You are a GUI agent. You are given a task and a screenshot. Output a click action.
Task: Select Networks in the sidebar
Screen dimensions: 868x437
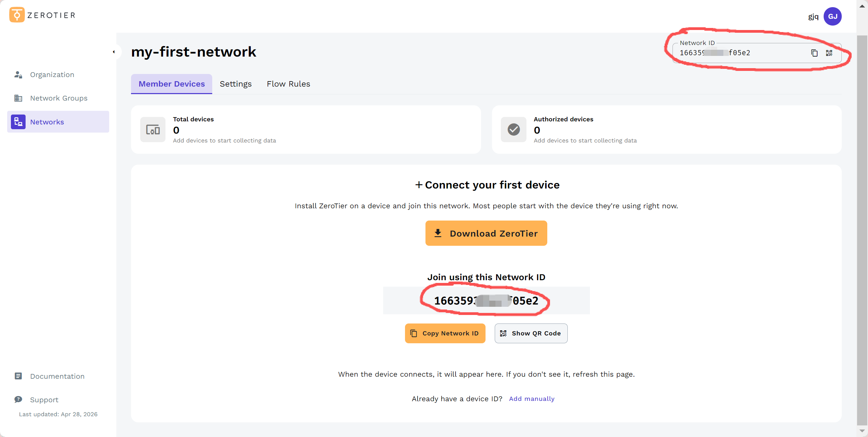pos(58,122)
